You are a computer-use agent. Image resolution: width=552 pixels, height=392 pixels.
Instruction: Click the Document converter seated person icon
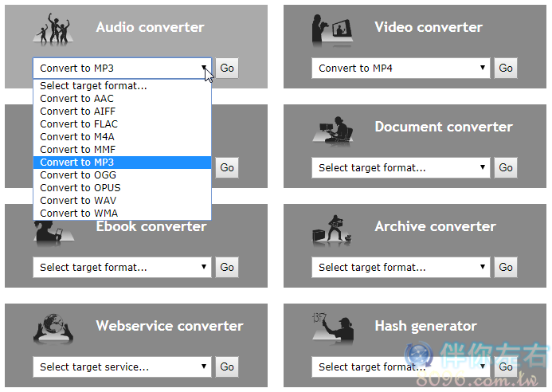(332, 130)
